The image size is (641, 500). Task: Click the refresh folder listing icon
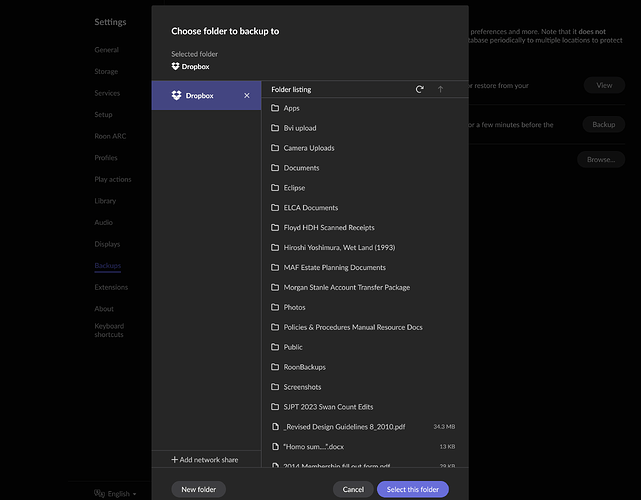pyautogui.click(x=420, y=89)
